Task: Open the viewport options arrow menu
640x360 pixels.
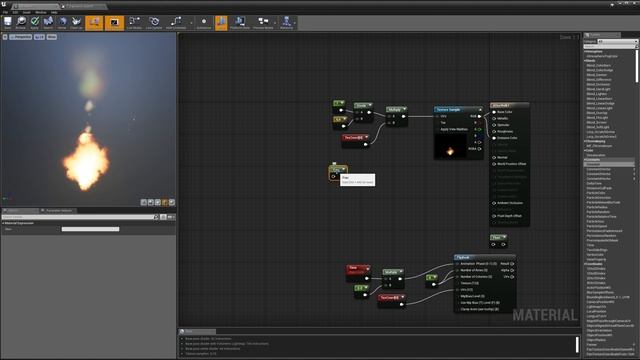Action: click(x=5, y=37)
